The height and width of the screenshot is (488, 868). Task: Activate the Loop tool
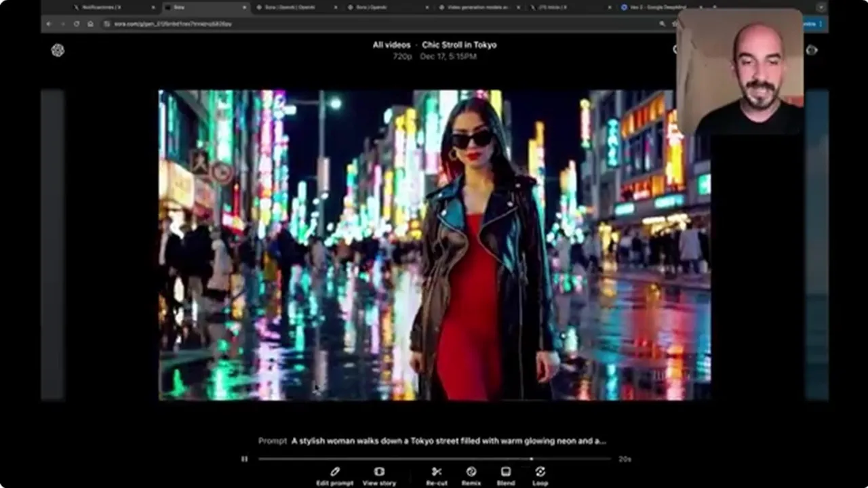pyautogui.click(x=540, y=472)
